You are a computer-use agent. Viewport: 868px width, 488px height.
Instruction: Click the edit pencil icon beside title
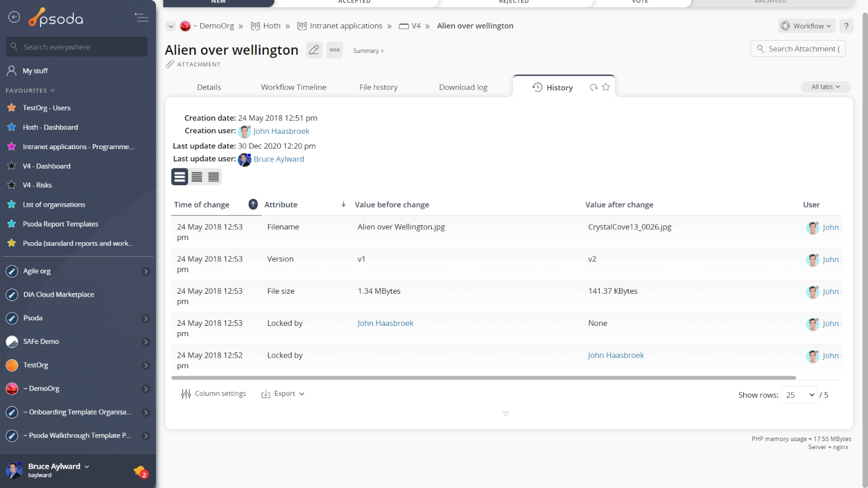click(x=314, y=50)
